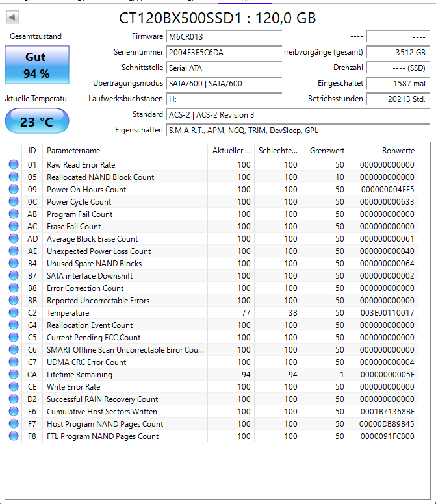
Task: Click the Seriennummer field 2004E3E5C6DA
Action: tap(224, 52)
